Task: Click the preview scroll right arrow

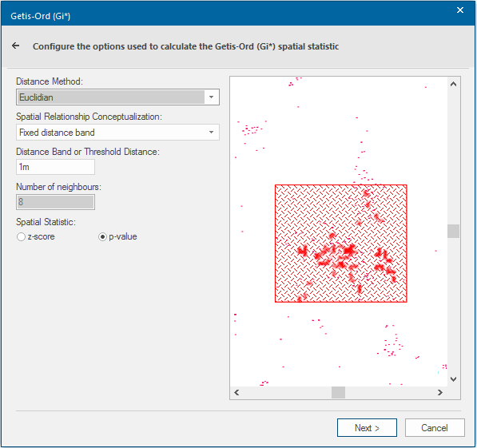Action: coord(440,393)
